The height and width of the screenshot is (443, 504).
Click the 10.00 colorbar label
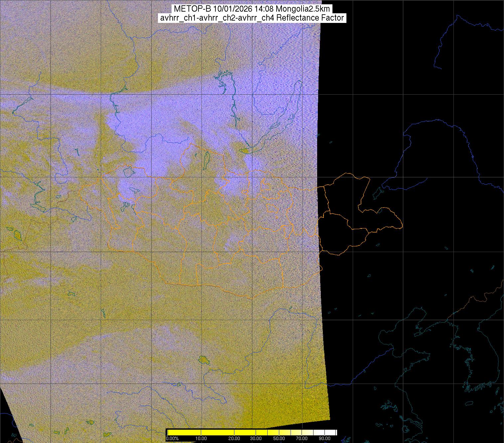tap(201, 438)
